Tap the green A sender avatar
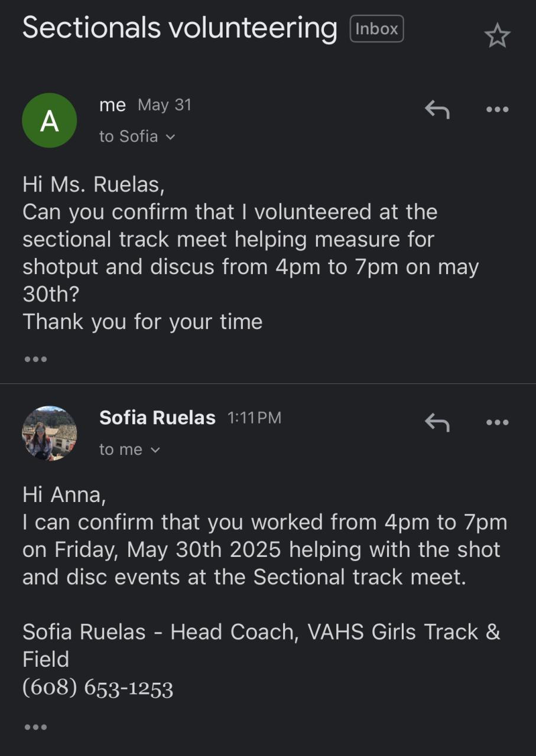Screen dimensions: 536x756 coord(49,120)
